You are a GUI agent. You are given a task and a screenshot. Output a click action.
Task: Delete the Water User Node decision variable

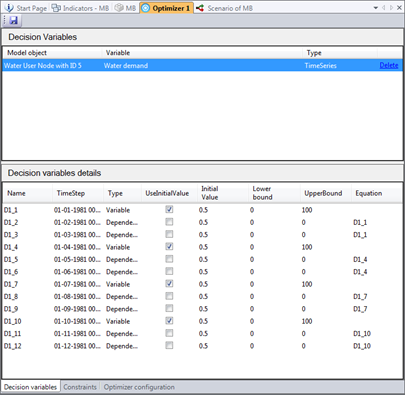point(389,65)
